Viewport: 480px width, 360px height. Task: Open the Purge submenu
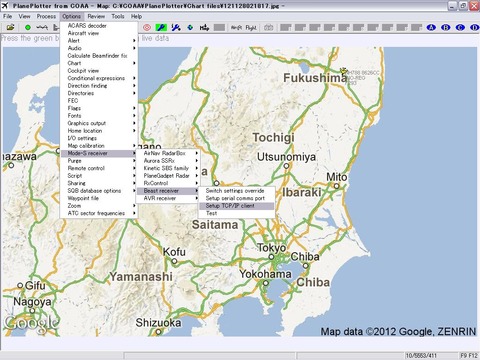99,161
